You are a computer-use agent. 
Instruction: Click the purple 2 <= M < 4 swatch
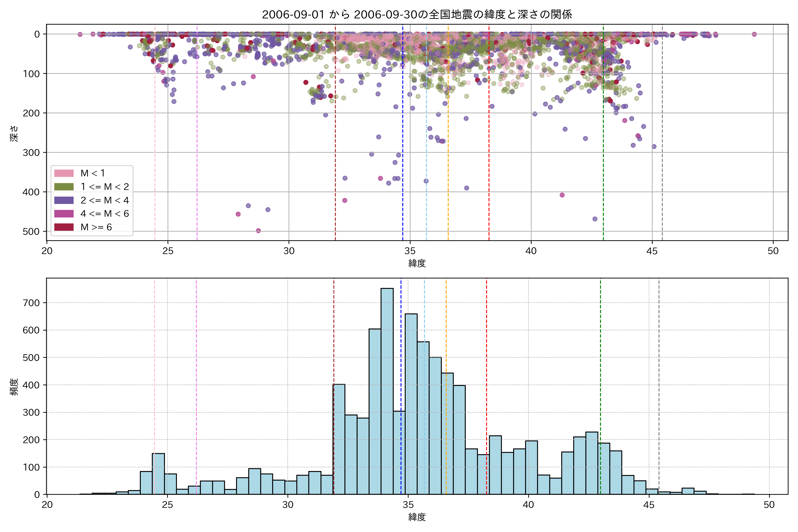point(64,200)
